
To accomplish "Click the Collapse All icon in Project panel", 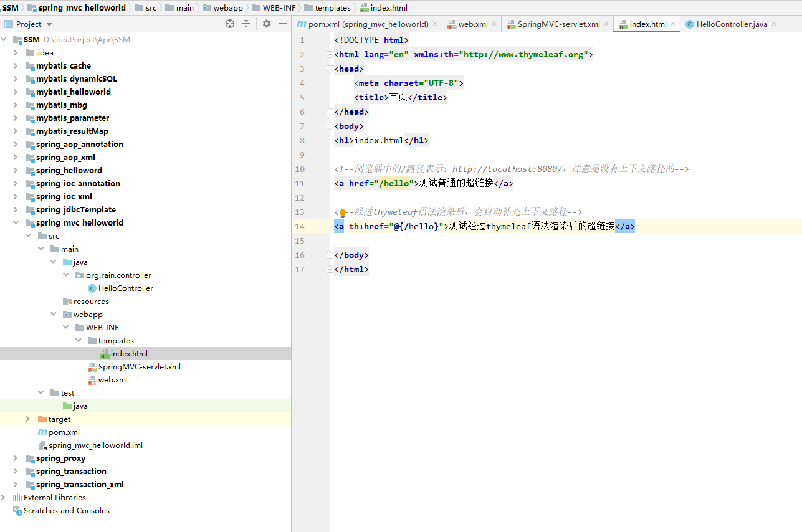I will [x=246, y=24].
